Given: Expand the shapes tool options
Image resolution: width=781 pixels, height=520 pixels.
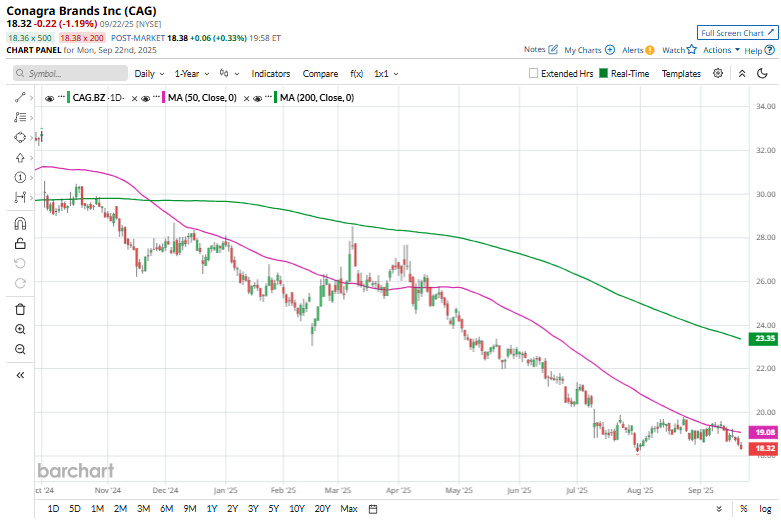Looking at the screenshot, I should (31, 138).
